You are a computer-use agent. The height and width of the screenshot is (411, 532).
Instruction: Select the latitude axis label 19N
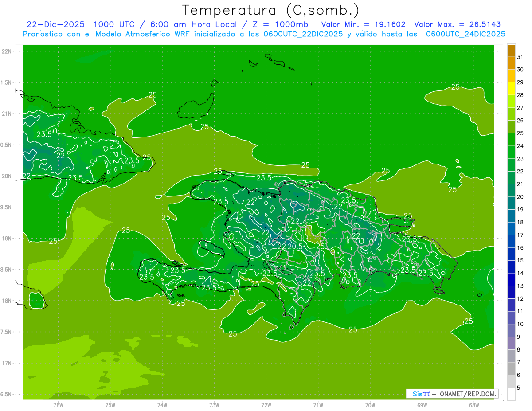tap(7, 238)
